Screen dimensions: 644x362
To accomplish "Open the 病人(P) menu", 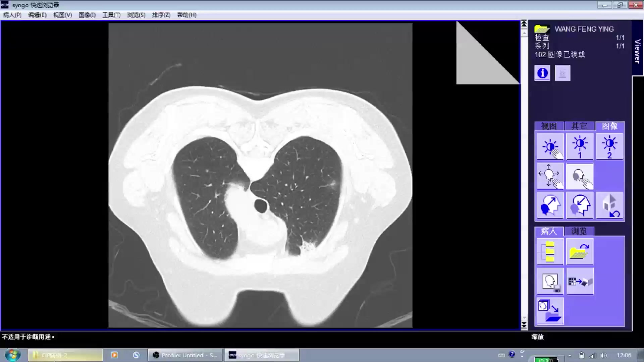I will click(x=12, y=15).
